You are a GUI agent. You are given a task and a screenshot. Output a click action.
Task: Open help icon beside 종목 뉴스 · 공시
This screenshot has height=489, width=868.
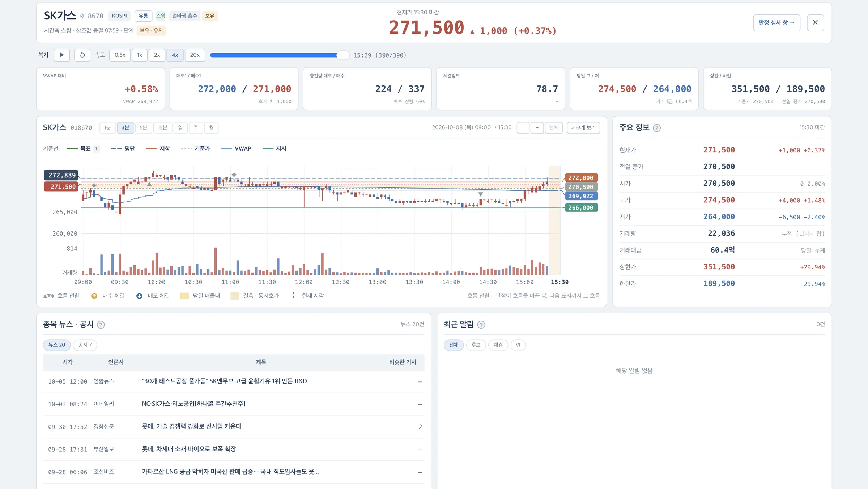click(101, 325)
